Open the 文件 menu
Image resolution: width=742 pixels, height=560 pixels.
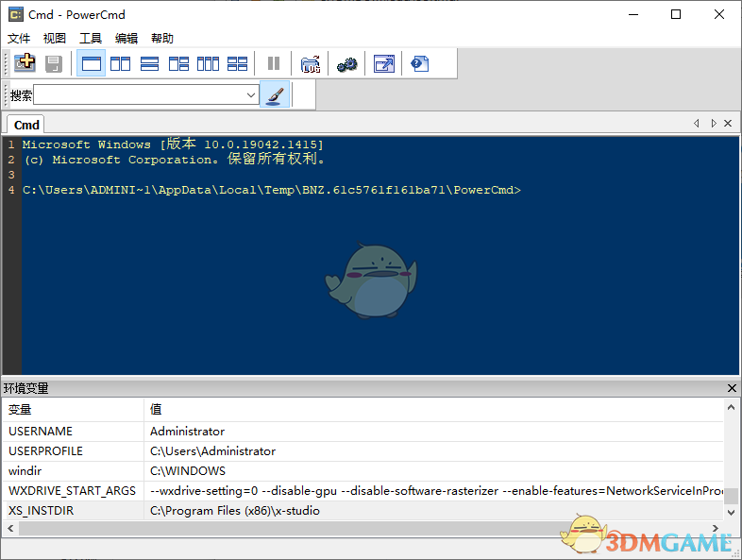[19, 39]
